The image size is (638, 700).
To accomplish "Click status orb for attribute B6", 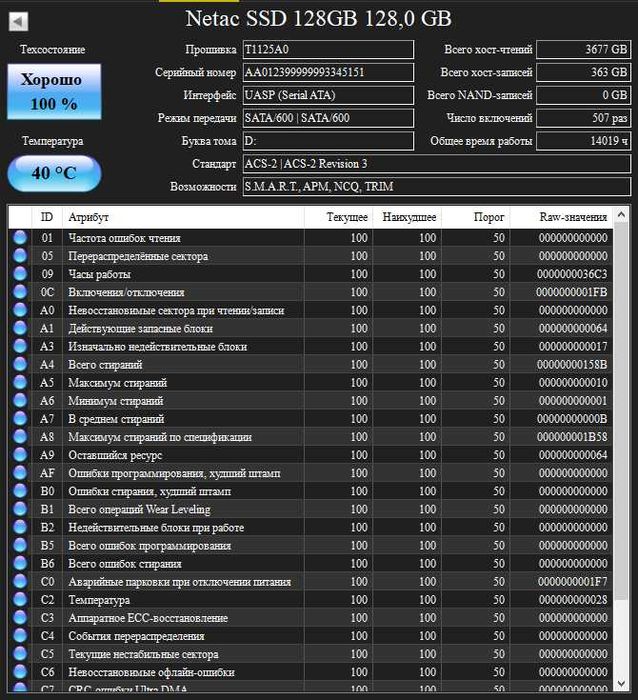I will tap(20, 563).
